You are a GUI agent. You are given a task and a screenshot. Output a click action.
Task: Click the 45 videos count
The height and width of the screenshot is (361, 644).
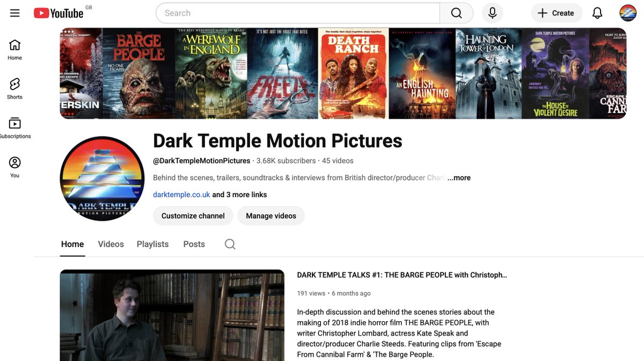[338, 161]
